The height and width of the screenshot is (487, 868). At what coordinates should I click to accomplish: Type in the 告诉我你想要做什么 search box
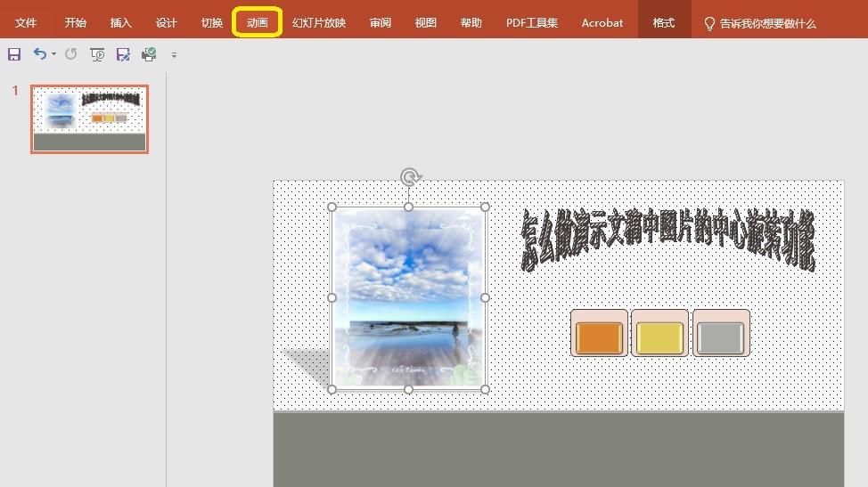point(767,23)
